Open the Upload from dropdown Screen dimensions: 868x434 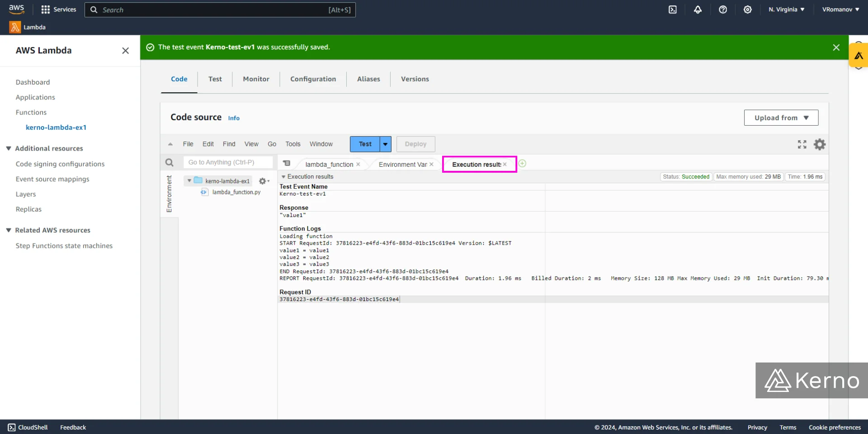[x=781, y=118]
